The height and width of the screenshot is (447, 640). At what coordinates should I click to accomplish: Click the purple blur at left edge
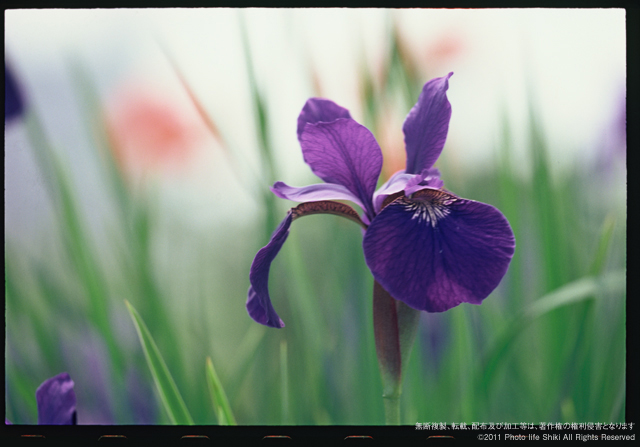pyautogui.click(x=13, y=97)
